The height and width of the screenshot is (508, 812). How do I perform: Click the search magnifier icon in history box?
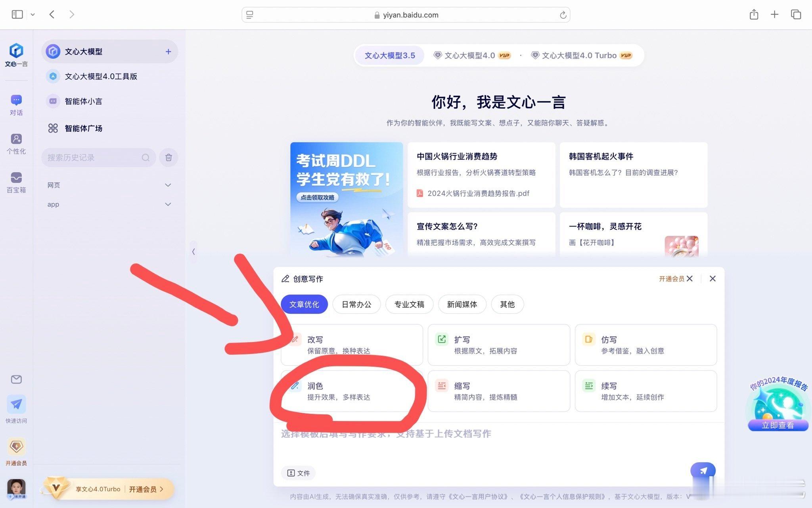point(146,158)
